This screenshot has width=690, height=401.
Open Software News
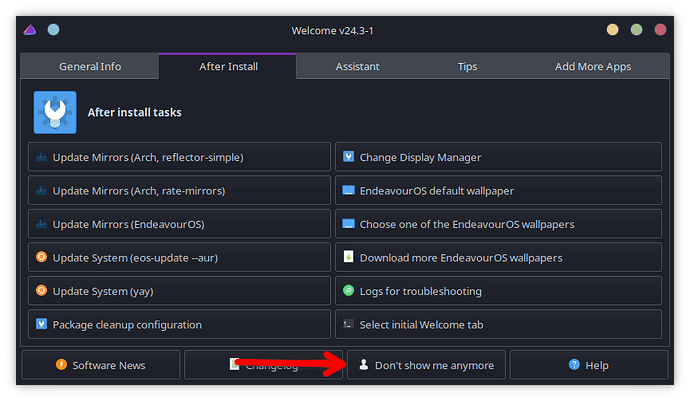coord(101,365)
